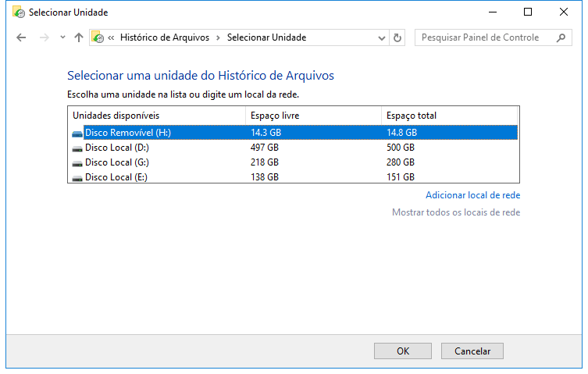Viewport: 588px width, 374px height.
Task: Minimize the Selecionar Unidade window
Action: 493,12
